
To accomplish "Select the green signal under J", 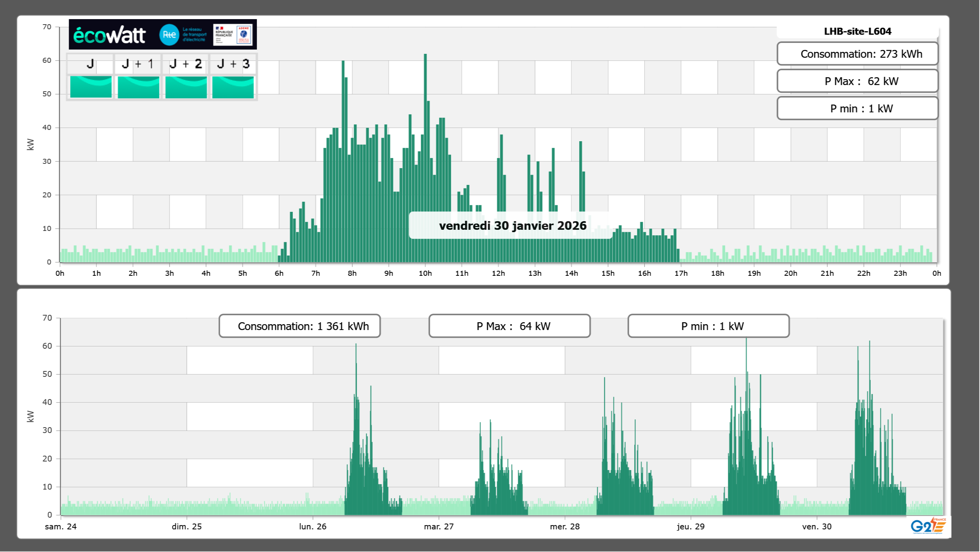I will (x=91, y=87).
